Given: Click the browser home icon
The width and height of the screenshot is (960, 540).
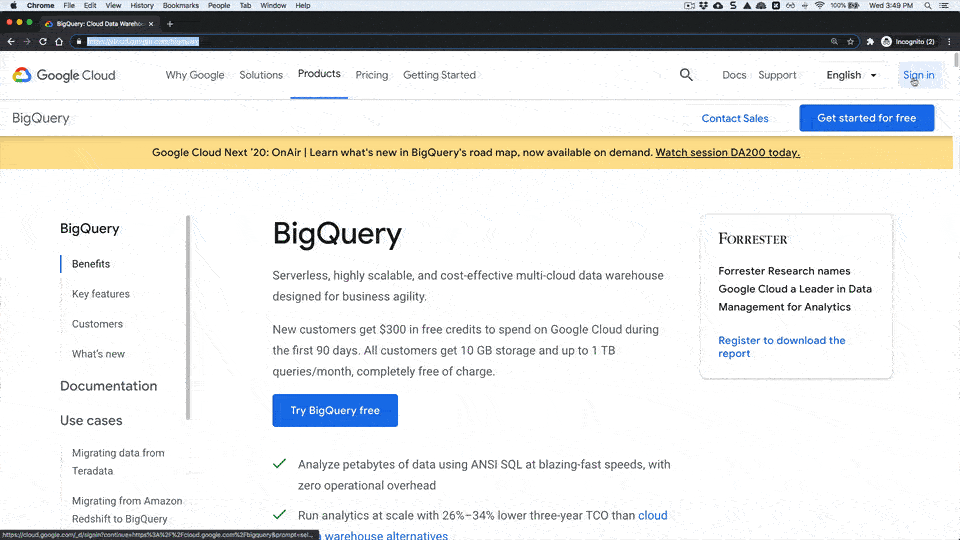Looking at the screenshot, I should click(x=59, y=42).
